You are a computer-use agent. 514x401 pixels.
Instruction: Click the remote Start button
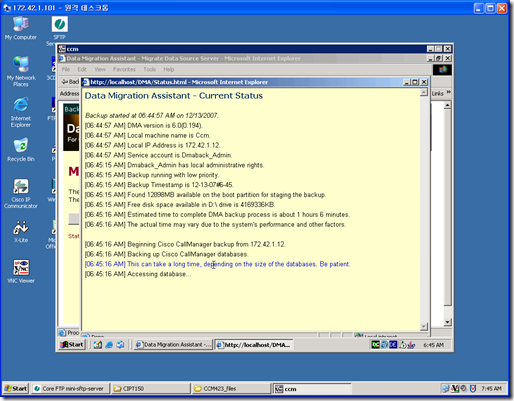tap(72, 344)
